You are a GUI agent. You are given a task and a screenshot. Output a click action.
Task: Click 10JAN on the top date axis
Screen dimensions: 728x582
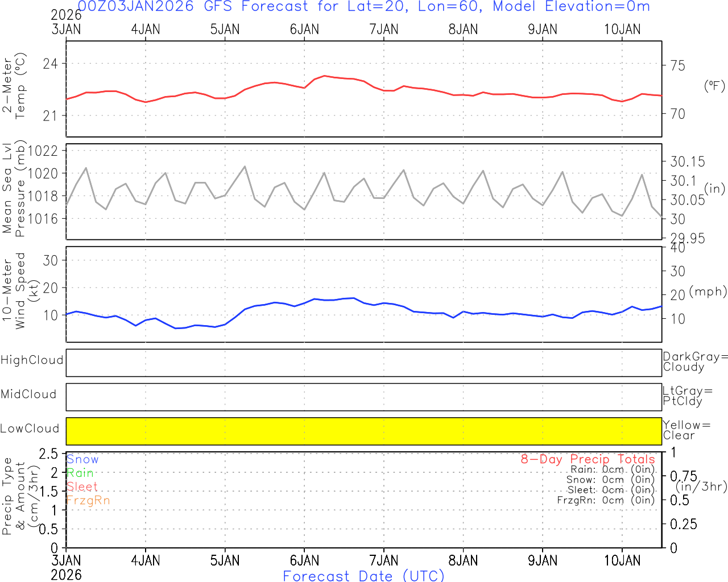coord(622,30)
